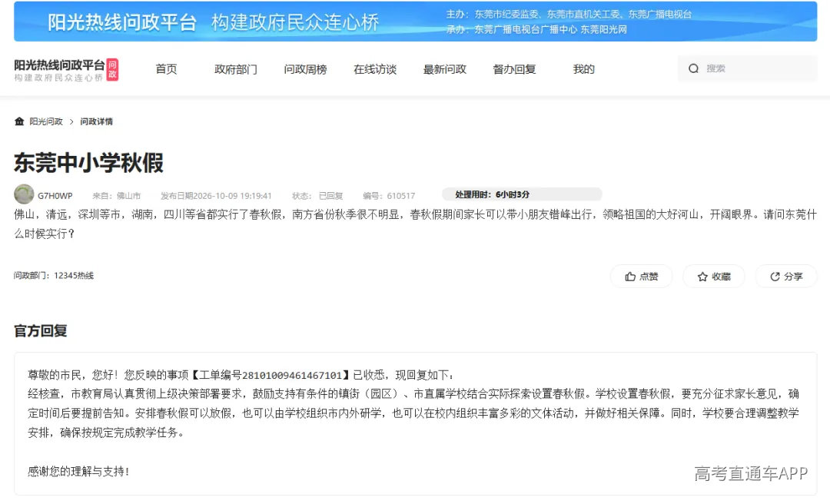Click the home icon in breadcrumb
The image size is (830, 504).
click(19, 121)
